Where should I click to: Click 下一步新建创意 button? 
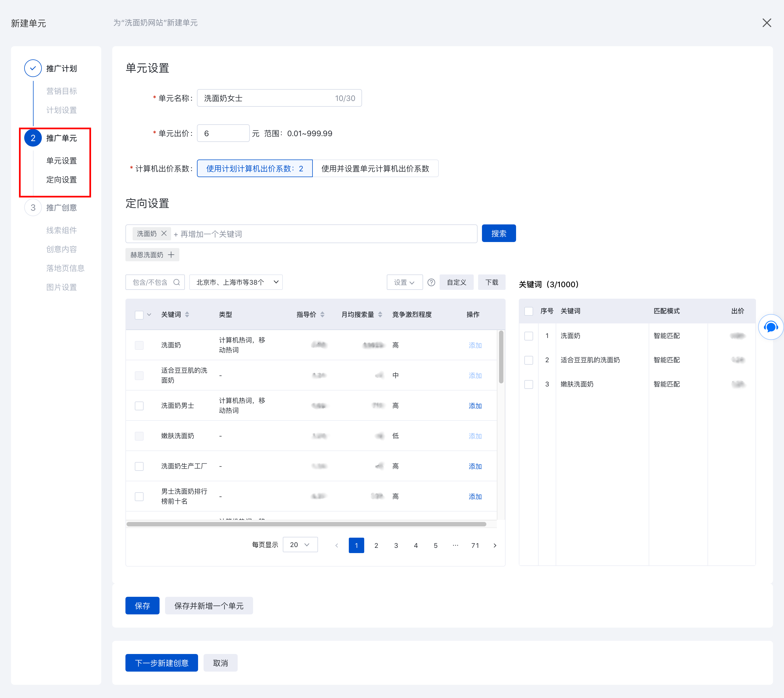(161, 663)
